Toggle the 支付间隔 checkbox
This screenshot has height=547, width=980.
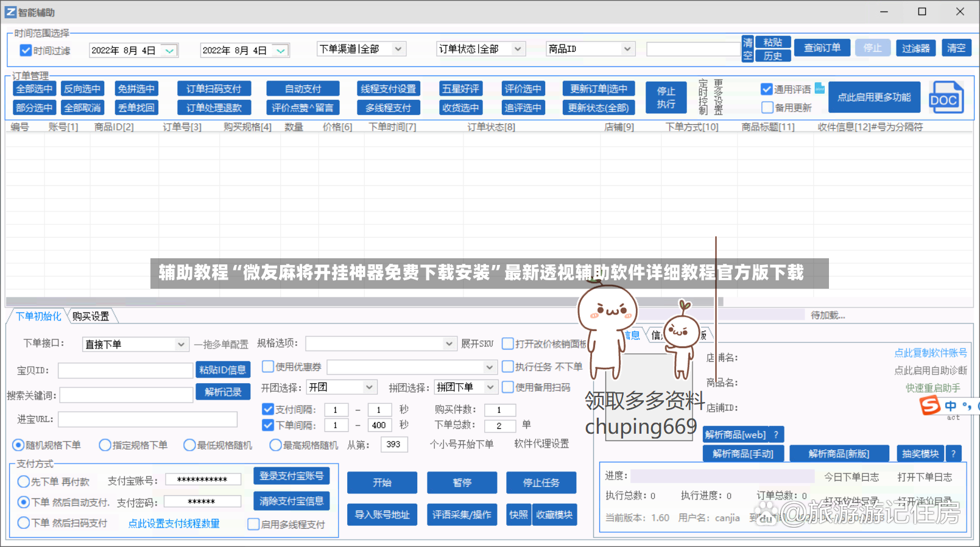point(267,409)
